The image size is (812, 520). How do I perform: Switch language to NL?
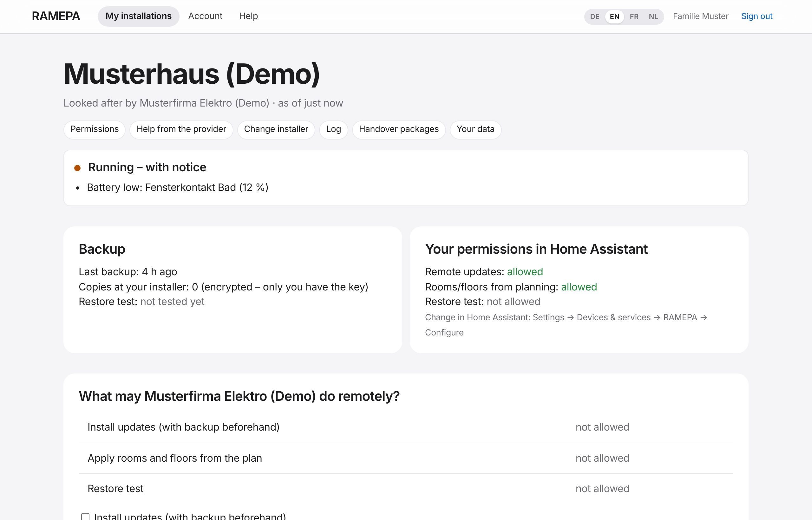[x=653, y=16]
